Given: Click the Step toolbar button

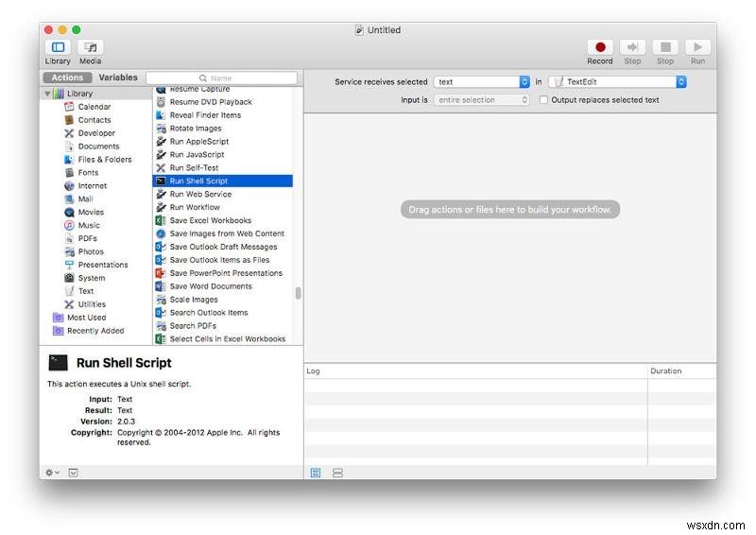Looking at the screenshot, I should click(632, 47).
